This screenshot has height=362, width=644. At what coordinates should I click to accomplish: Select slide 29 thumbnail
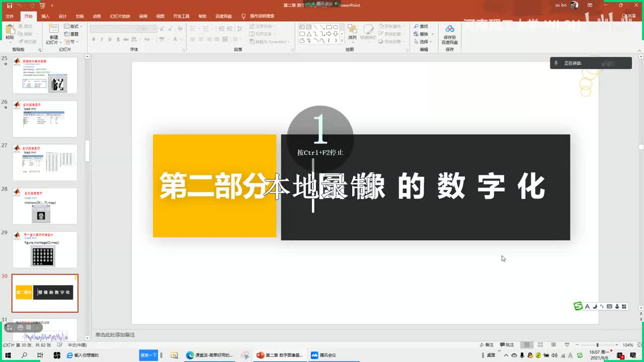45,250
